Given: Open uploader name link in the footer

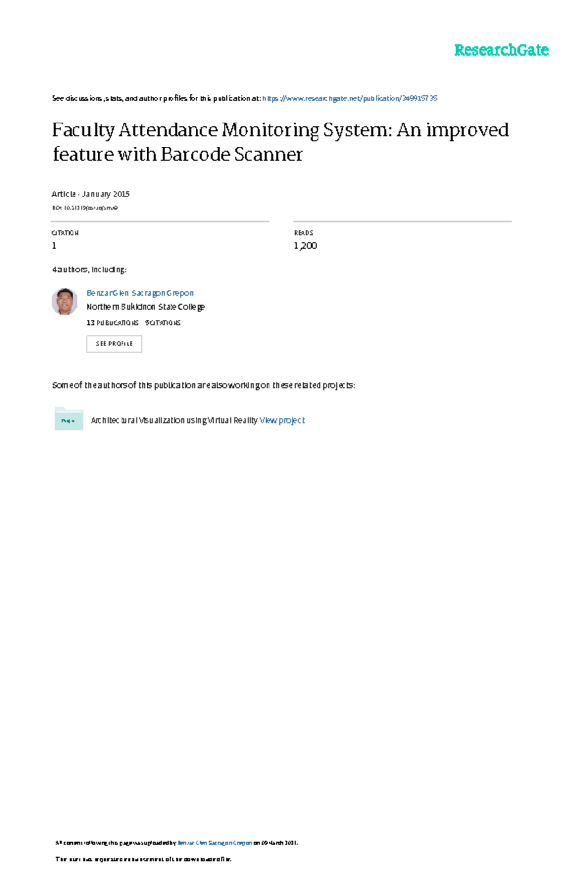Looking at the screenshot, I should point(215,843).
